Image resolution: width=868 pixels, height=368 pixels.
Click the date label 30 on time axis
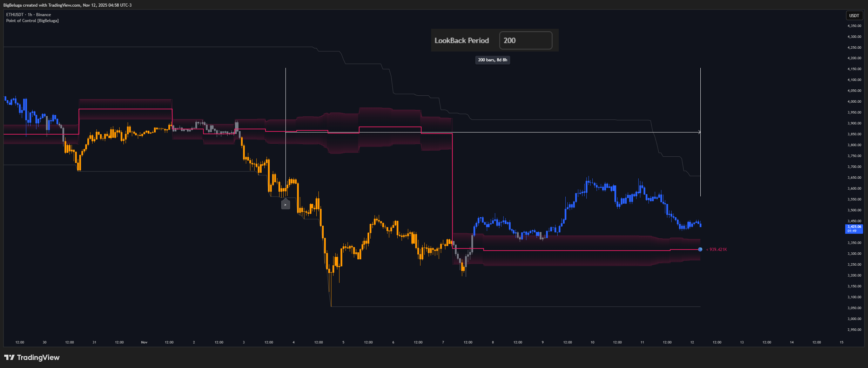pyautogui.click(x=45, y=342)
